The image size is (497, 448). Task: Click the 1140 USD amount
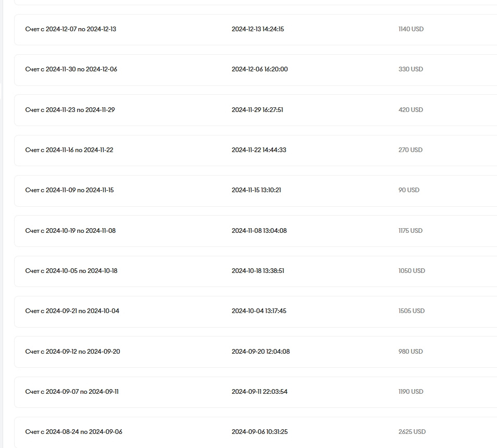pos(411,29)
